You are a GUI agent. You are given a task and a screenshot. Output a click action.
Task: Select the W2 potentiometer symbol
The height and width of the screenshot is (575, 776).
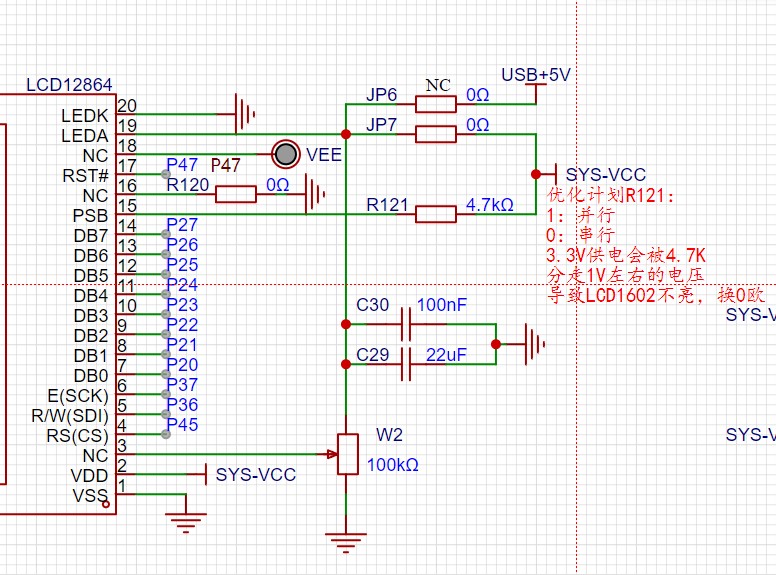(x=348, y=454)
